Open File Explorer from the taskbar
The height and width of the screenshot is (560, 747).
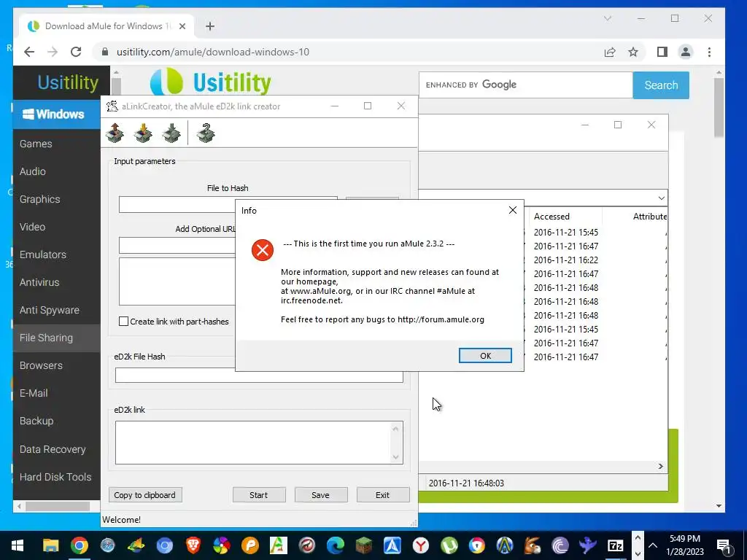click(x=51, y=545)
